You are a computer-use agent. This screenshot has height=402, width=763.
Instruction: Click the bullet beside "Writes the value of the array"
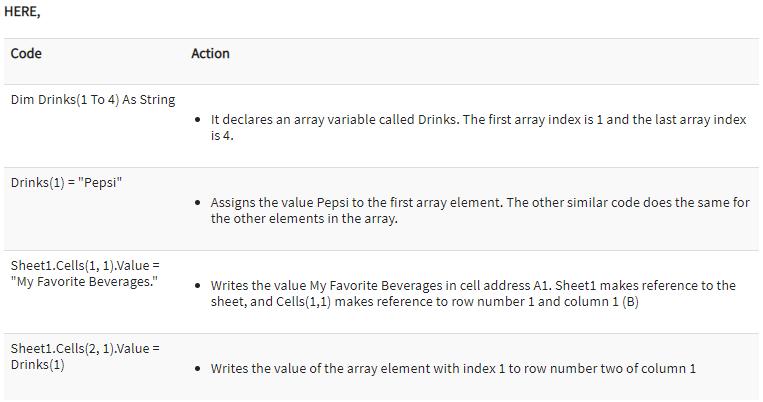pyautogui.click(x=200, y=369)
